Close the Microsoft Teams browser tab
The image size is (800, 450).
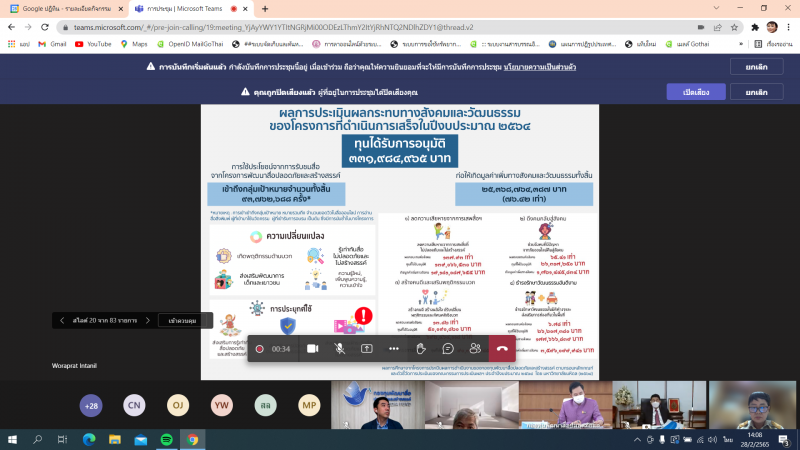245,9
